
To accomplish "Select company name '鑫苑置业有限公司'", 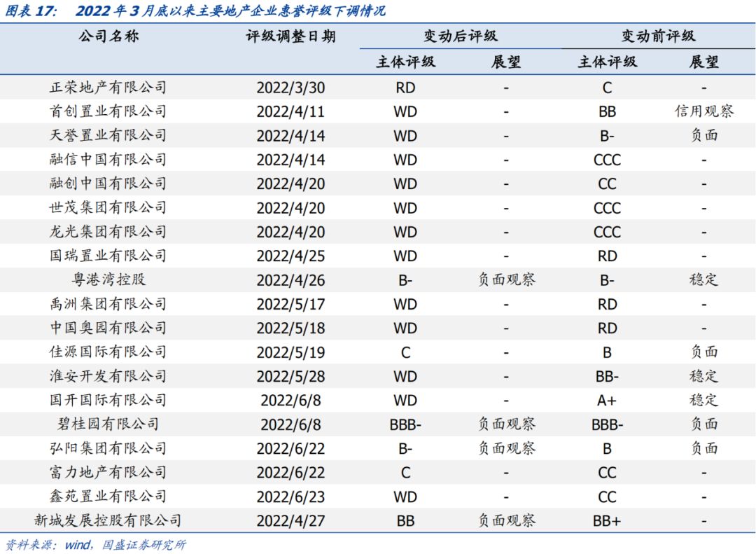I will pos(108,496).
